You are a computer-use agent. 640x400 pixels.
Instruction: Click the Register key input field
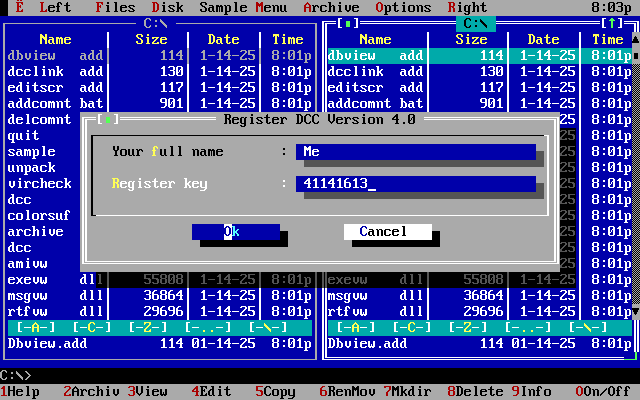click(415, 184)
